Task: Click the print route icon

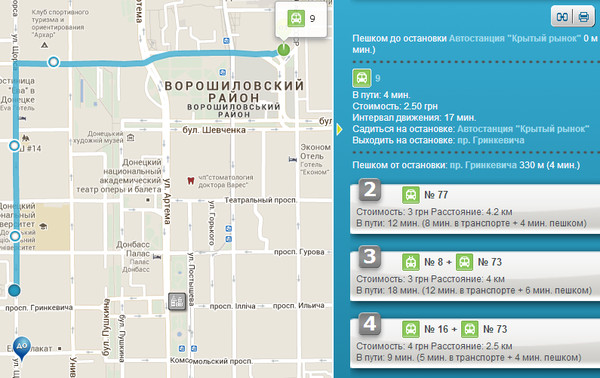Action: (x=584, y=17)
